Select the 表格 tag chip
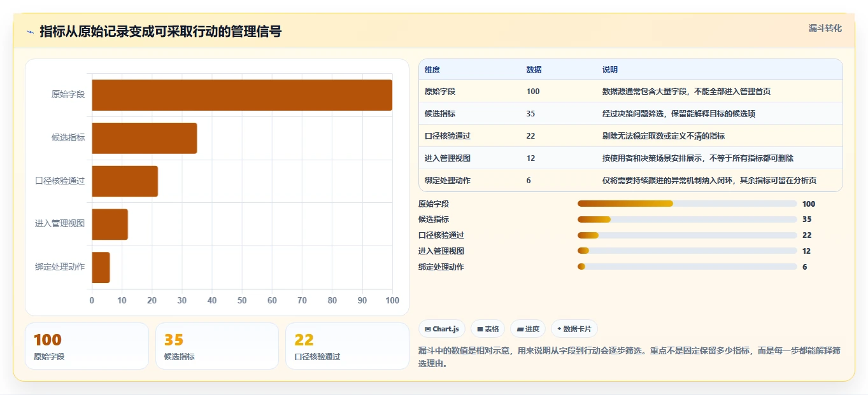Image resolution: width=868 pixels, height=395 pixels. coord(487,329)
